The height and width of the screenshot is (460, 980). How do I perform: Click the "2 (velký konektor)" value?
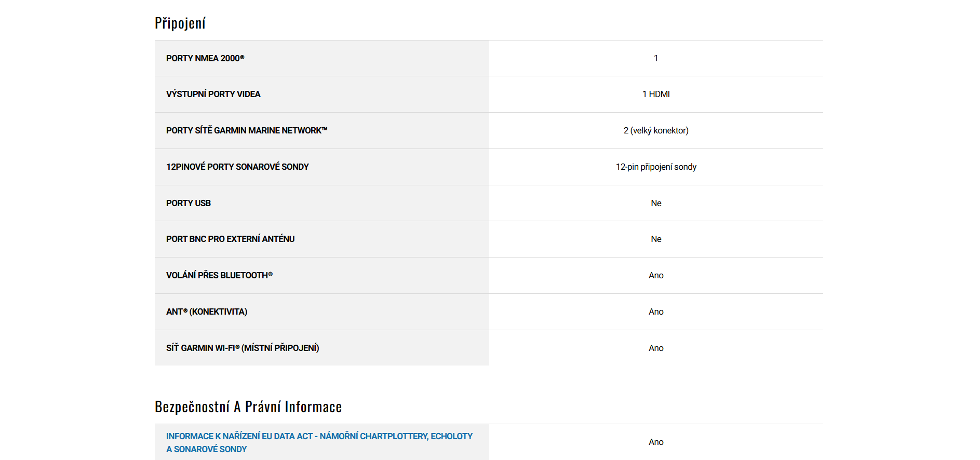656,130
